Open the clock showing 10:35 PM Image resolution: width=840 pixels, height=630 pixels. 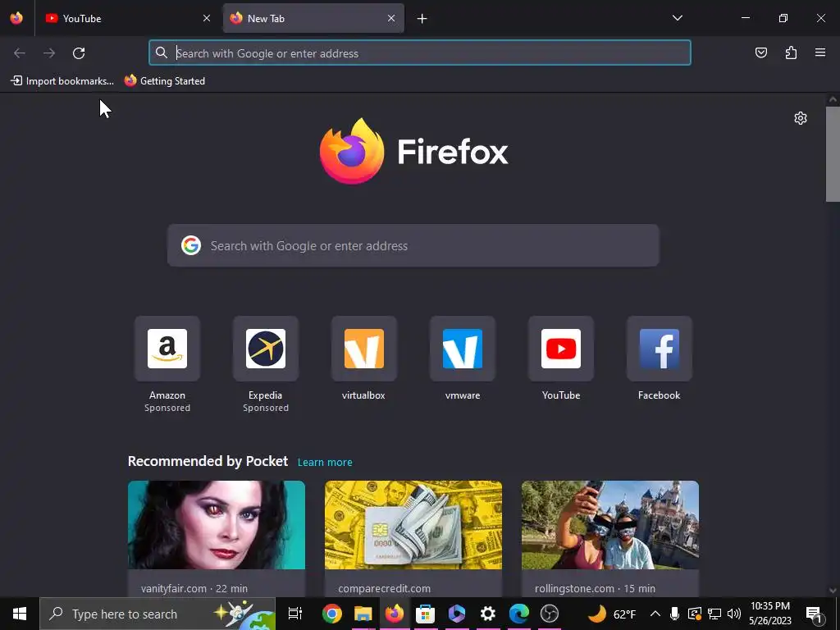coord(770,614)
